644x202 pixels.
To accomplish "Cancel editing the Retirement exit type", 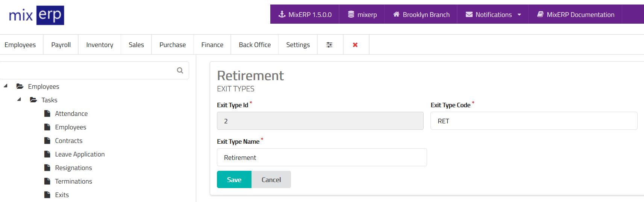I will click(x=271, y=180).
